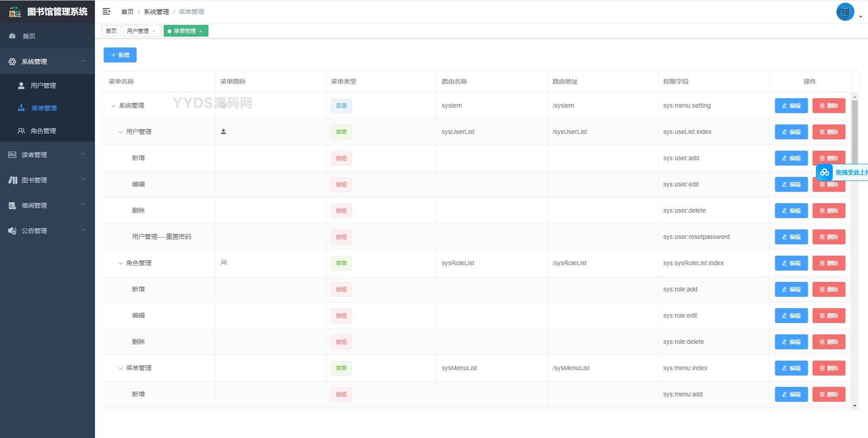
Task: Click the 新增 add button
Action: tap(120, 55)
